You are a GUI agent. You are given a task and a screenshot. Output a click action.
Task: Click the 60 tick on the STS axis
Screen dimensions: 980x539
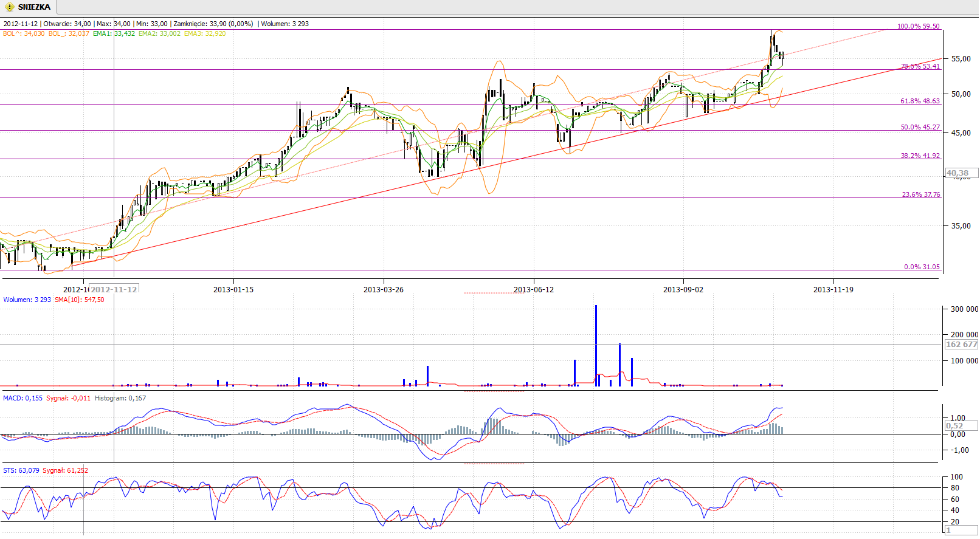point(955,499)
